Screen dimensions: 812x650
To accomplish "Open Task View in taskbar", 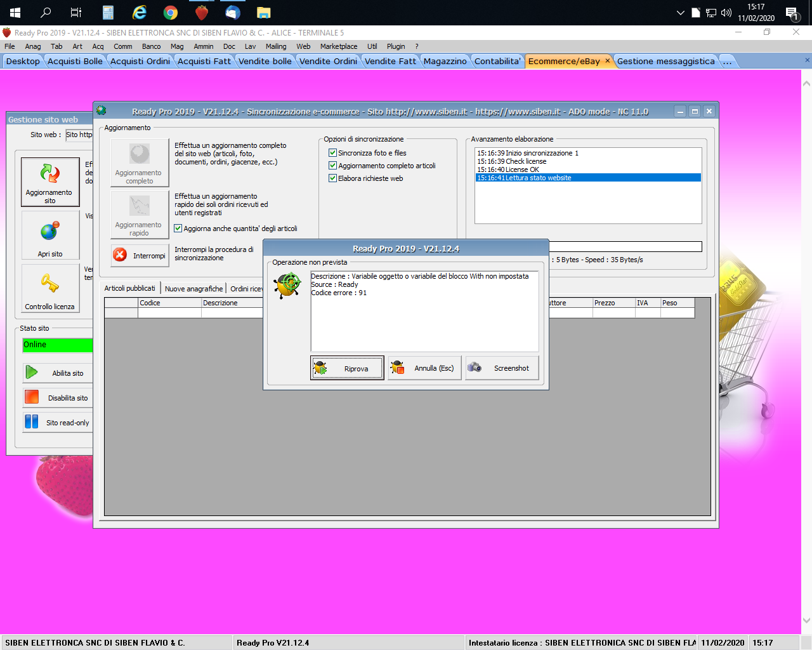I will 76,12.
